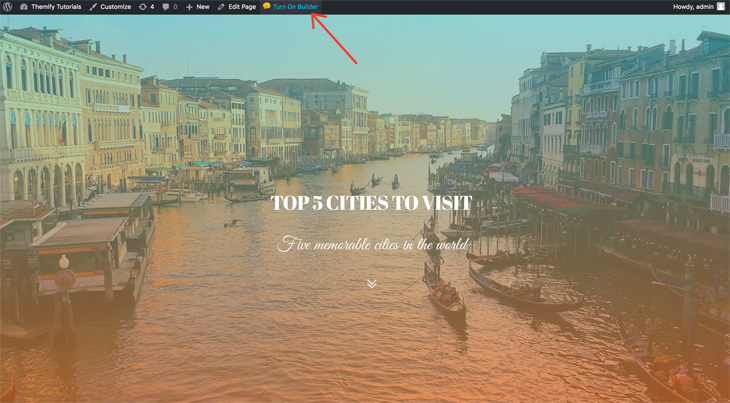
Task: Click the heading TOP 5 CITIES TO VISIT
Action: 372,203
